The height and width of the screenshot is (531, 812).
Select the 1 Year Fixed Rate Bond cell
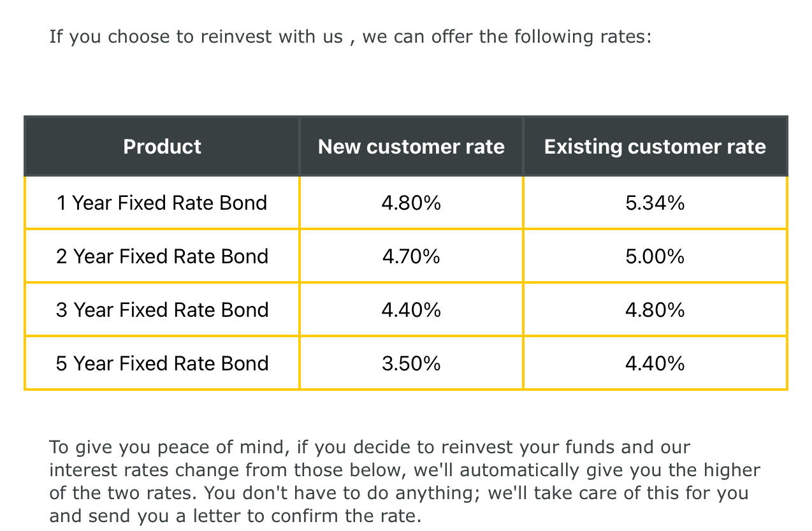(x=162, y=203)
